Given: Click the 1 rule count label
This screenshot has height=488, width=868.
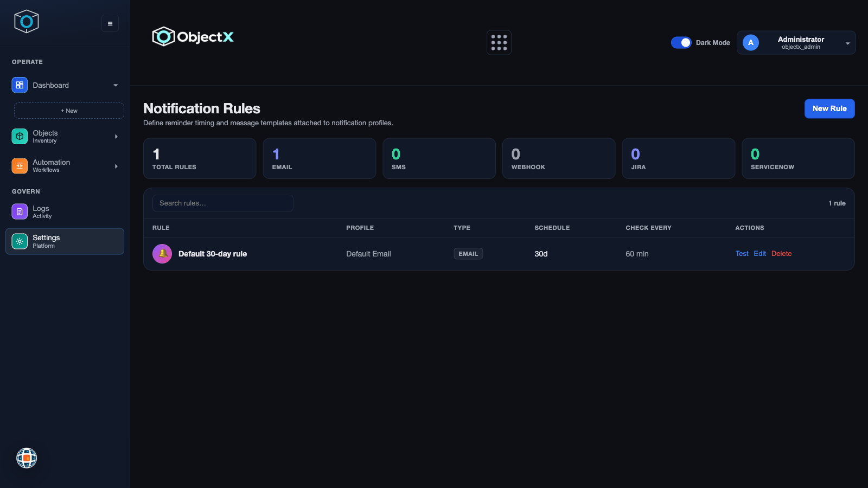Looking at the screenshot, I should pyautogui.click(x=837, y=203).
